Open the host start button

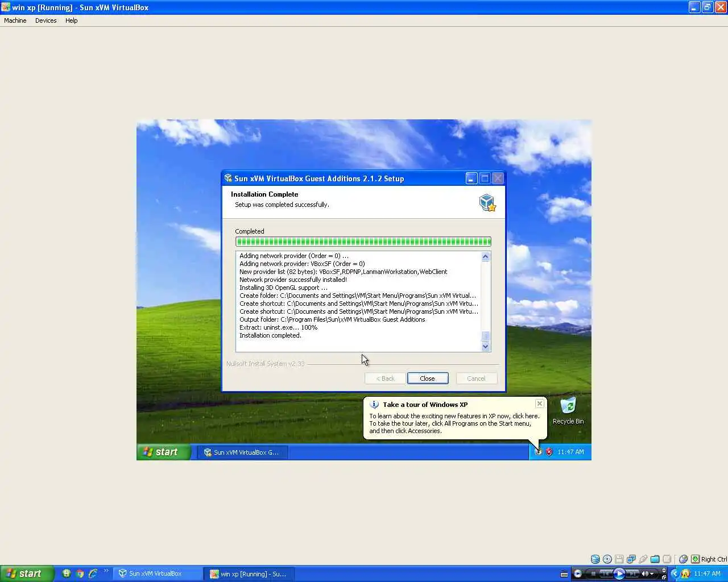click(27, 573)
